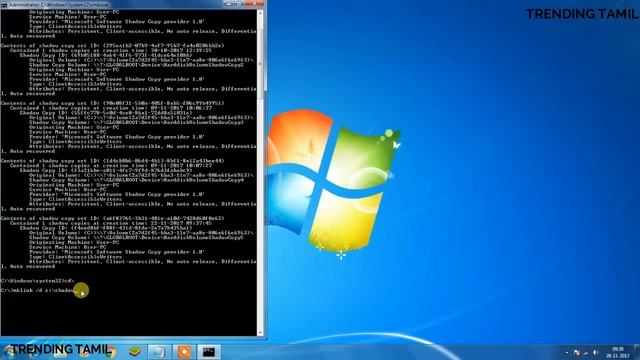The image size is (640, 360).
Task: Click the HarddiskVolumeShadowCopy3 volume line
Action: pos(136,122)
